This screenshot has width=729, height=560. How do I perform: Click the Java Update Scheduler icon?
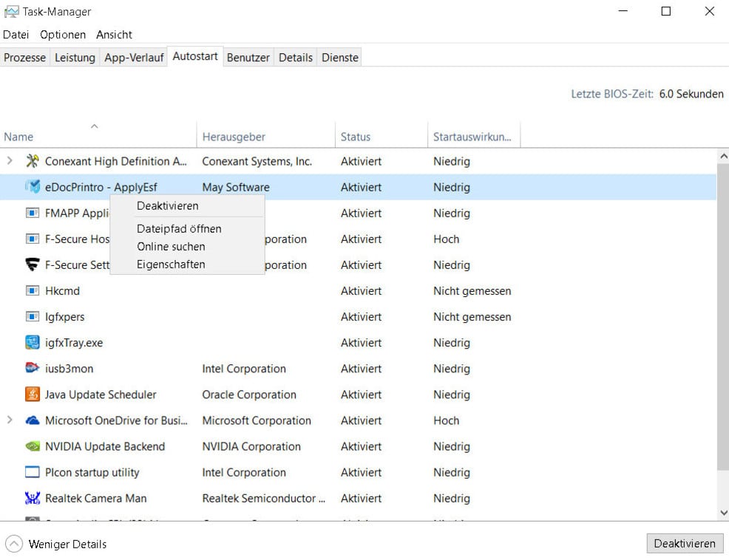tap(32, 394)
